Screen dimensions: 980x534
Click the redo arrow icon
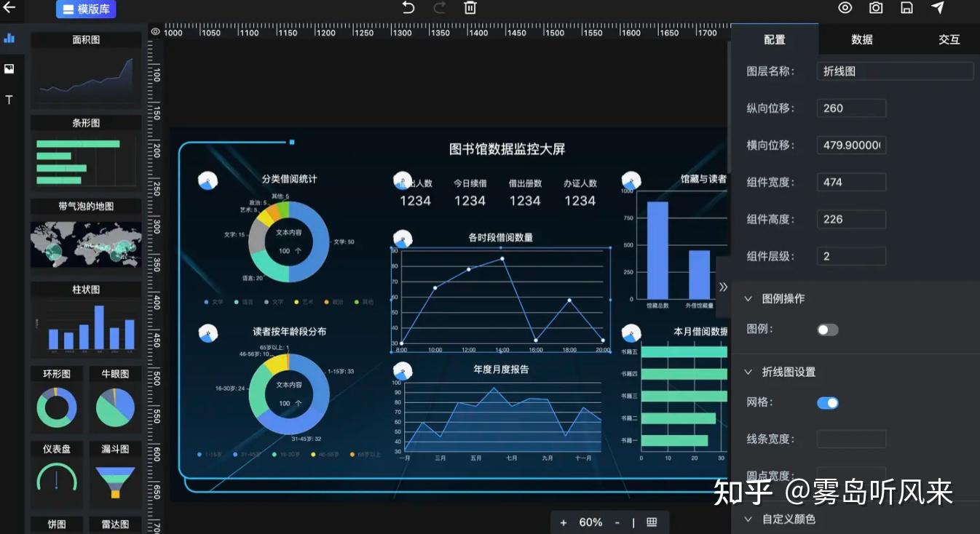point(440,8)
